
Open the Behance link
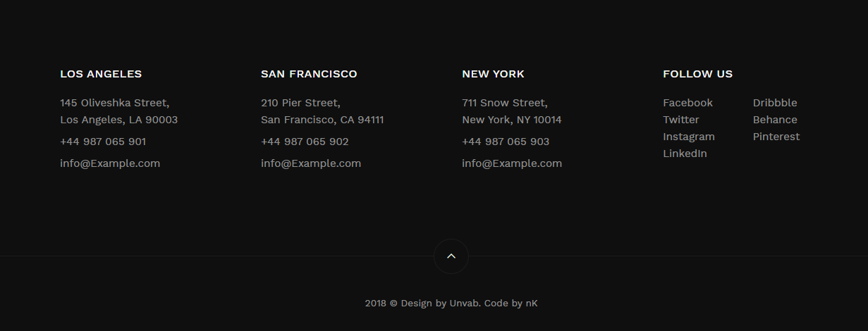775,120
